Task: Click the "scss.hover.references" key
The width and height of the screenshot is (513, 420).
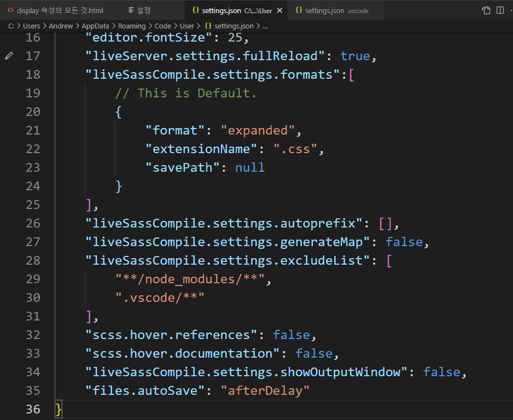Action: (x=171, y=335)
